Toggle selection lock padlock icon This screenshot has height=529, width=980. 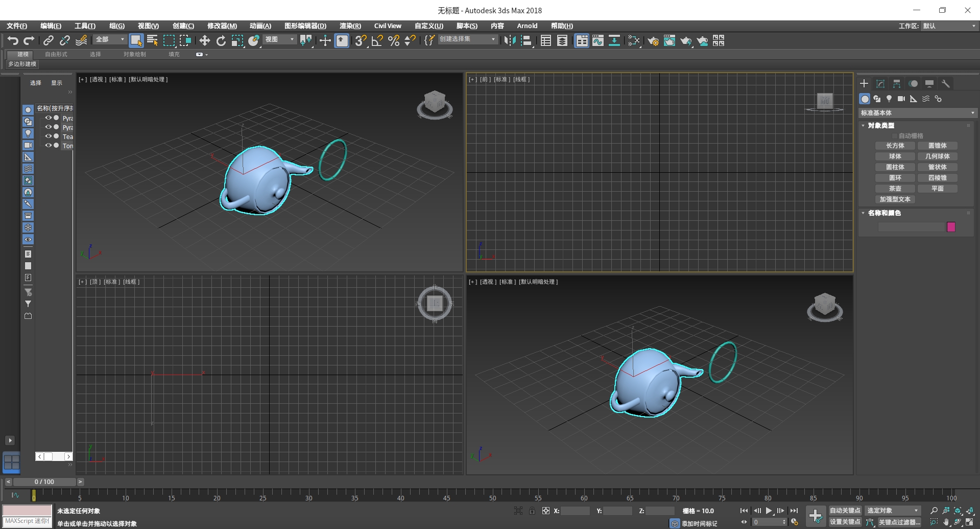click(532, 511)
